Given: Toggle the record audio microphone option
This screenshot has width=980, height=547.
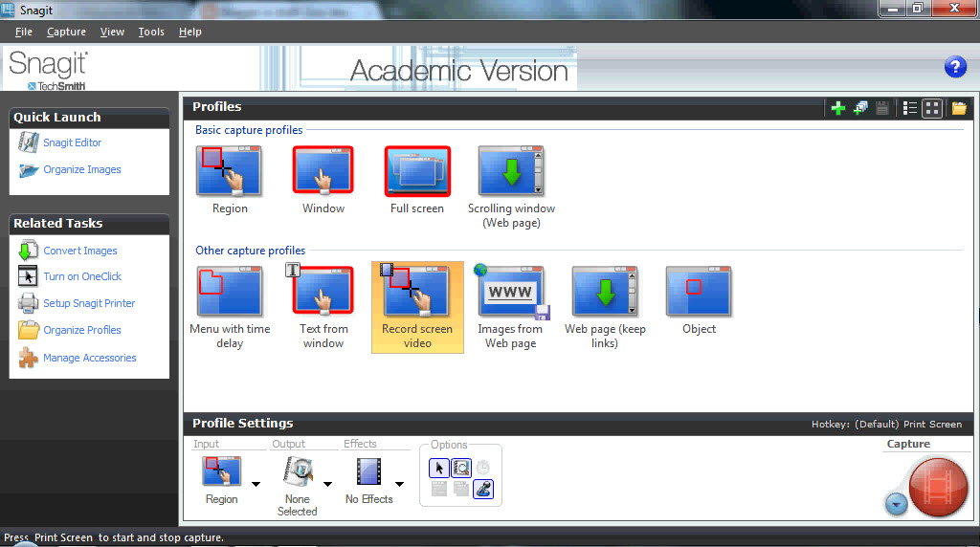Looking at the screenshot, I should click(483, 489).
